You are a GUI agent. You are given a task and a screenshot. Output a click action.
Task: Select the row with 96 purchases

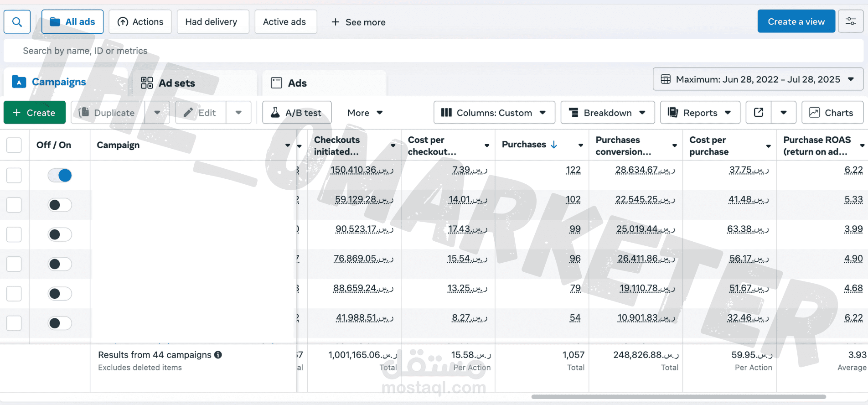point(14,264)
